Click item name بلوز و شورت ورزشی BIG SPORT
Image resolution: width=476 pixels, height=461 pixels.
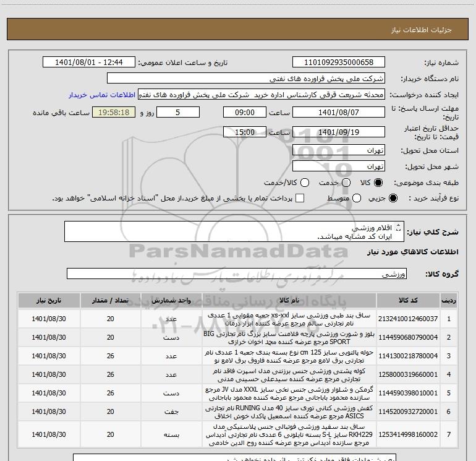coord(289,338)
